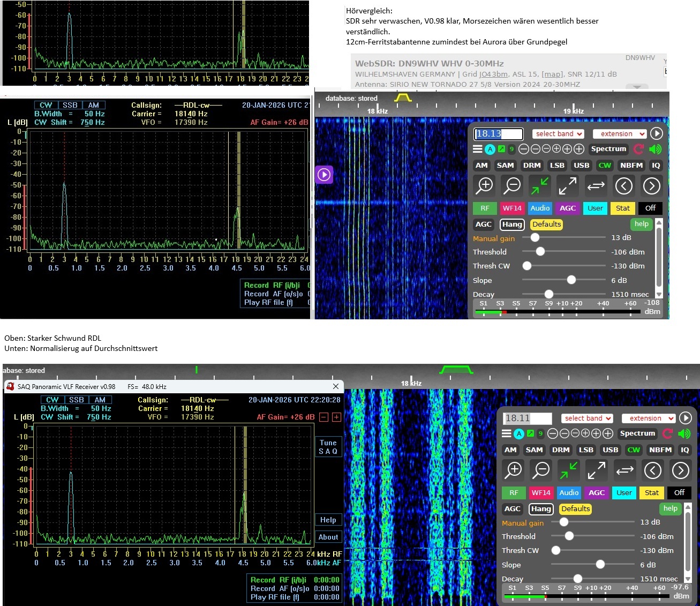Viewport: 700px width, 606px height.
Task: Open the select band dropdown in 18.13 panel
Action: point(558,134)
